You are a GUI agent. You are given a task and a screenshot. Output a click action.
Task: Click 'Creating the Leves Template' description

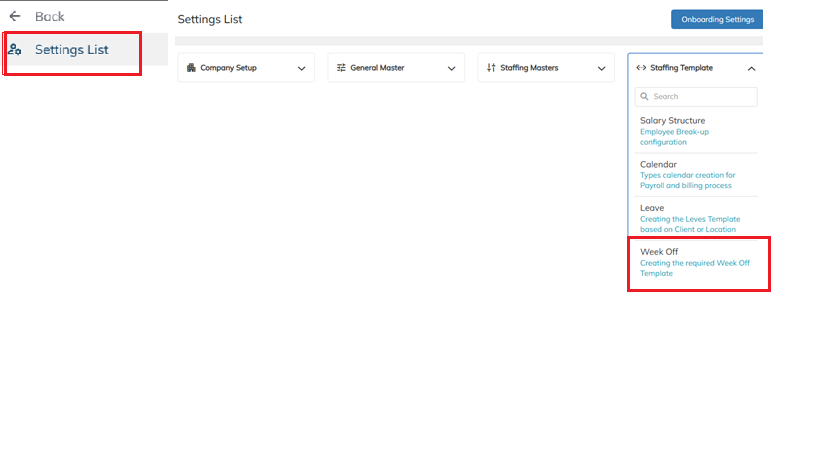point(690,224)
